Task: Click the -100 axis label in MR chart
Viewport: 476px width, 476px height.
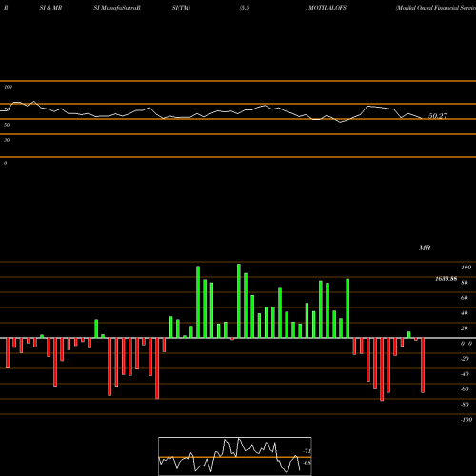Action: (x=466, y=420)
